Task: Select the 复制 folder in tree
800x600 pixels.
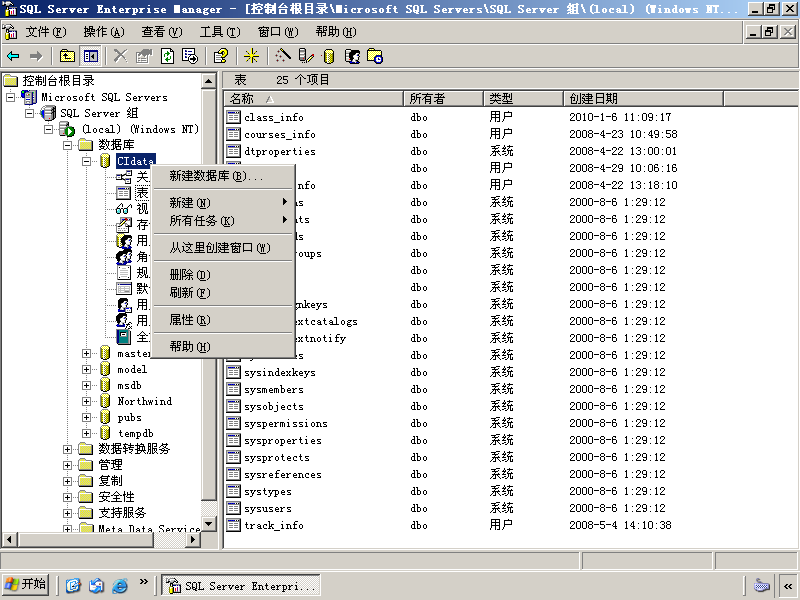Action: 110,481
